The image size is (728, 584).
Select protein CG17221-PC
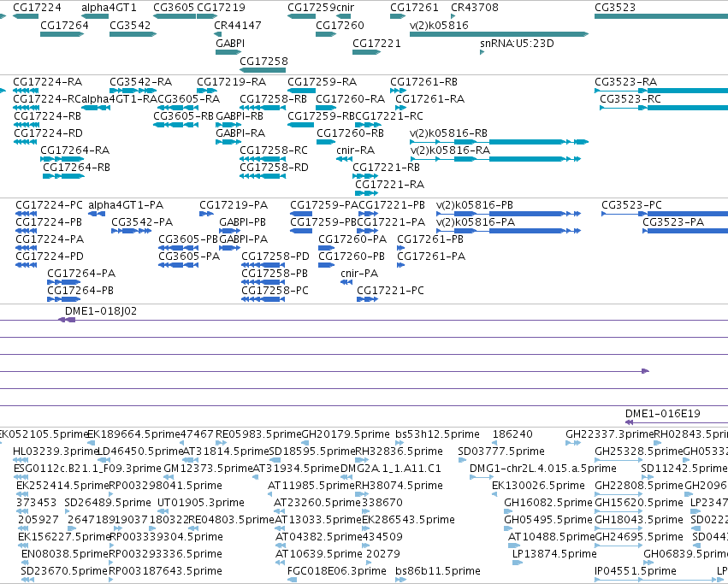(390, 291)
